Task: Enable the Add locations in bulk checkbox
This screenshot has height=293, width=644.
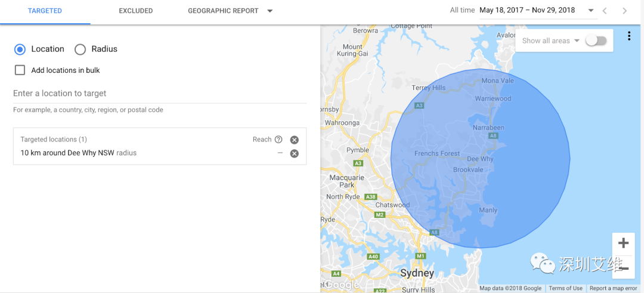Action: (20, 70)
